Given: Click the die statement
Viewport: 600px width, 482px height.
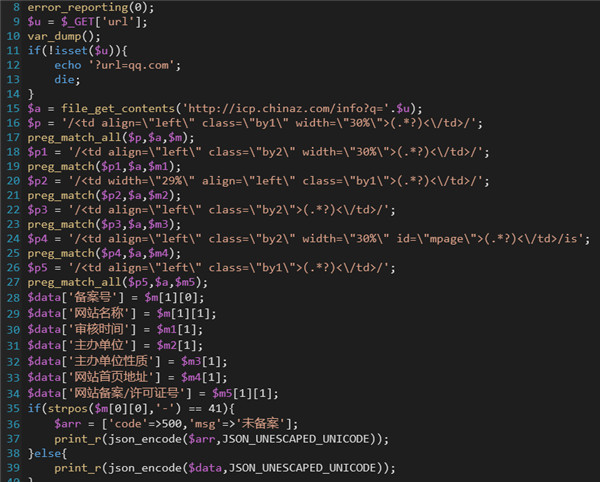Looking at the screenshot, I should click(x=67, y=79).
